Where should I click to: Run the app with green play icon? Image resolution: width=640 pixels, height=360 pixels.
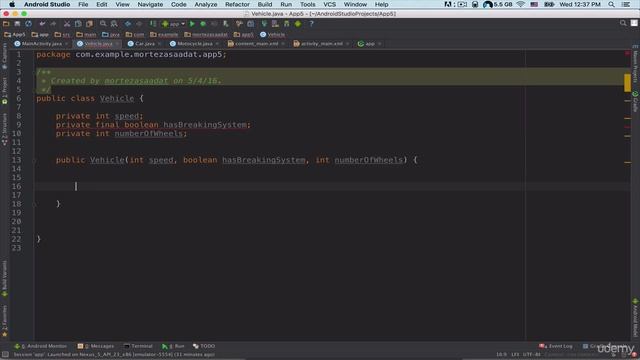click(x=192, y=24)
